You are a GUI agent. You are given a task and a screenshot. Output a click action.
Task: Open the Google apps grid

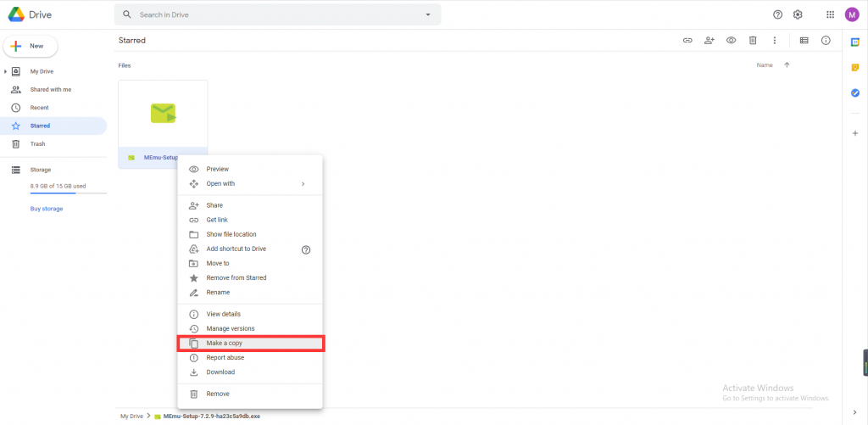tap(830, 14)
